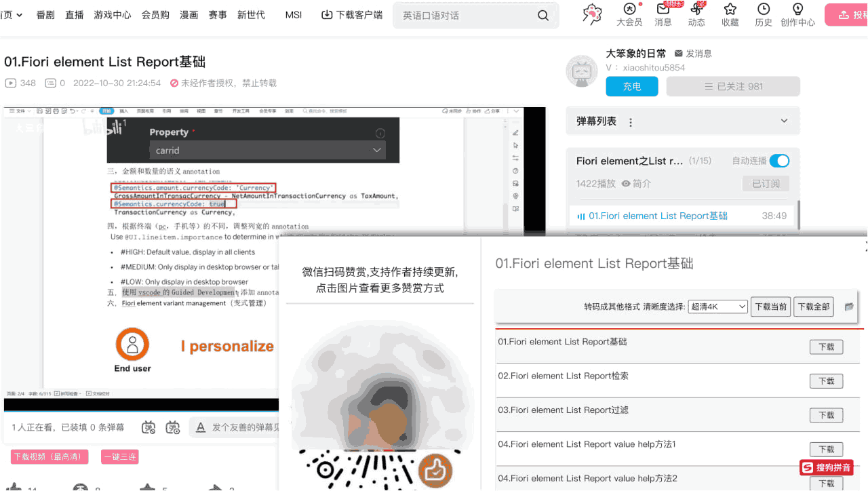This screenshot has height=491, width=868.
Task: Open 番剧 nav item
Action: (45, 14)
